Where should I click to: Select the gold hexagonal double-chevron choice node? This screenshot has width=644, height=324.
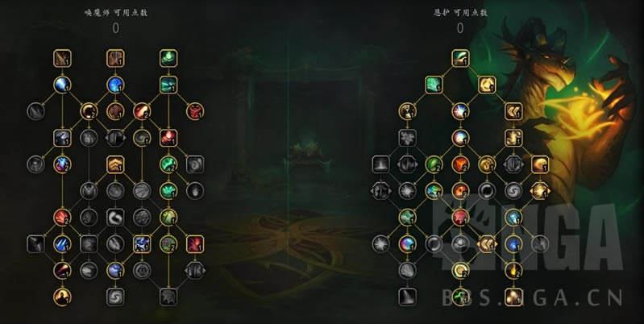487,244
